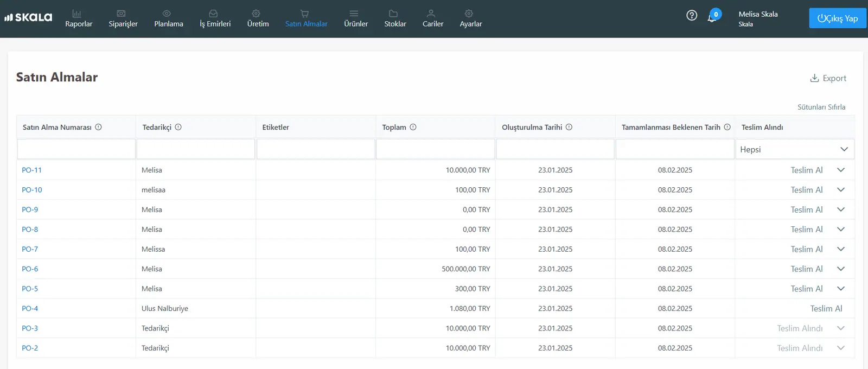Expand delivery options for PO-10

841,189
